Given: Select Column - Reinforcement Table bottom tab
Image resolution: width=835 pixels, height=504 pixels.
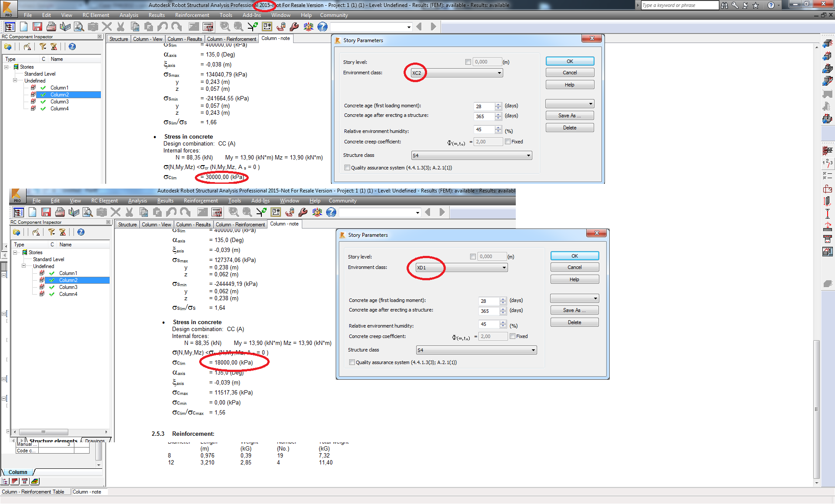Looking at the screenshot, I should pos(33,492).
